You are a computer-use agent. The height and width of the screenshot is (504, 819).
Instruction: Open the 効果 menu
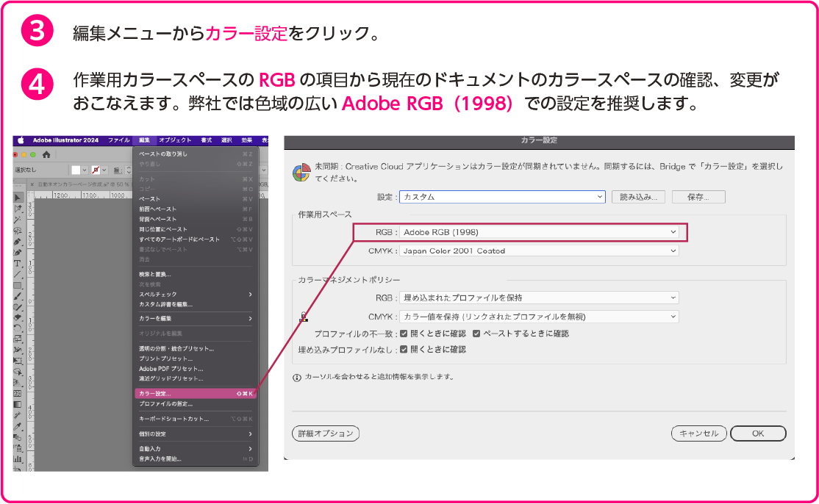[x=247, y=140]
